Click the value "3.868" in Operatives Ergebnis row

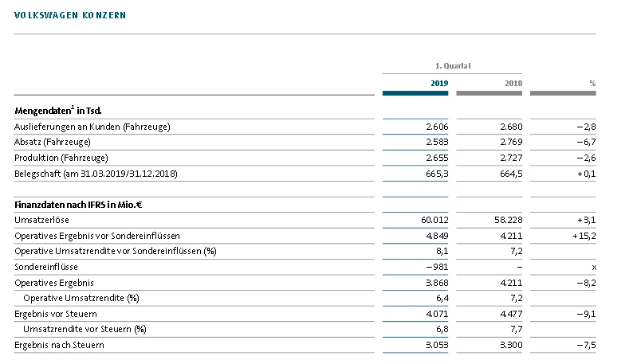[437, 283]
